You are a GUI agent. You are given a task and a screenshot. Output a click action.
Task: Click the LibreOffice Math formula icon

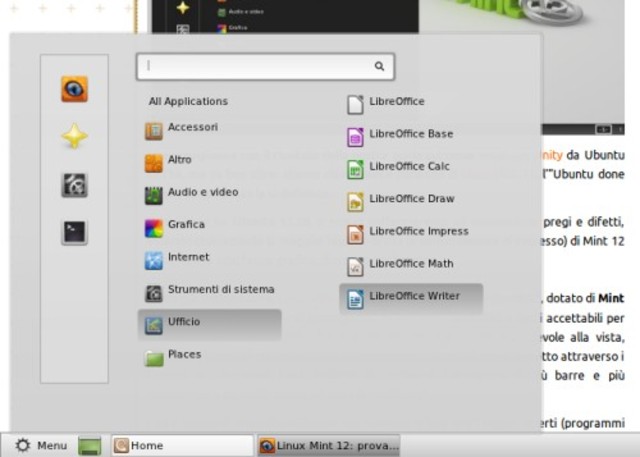click(x=355, y=266)
